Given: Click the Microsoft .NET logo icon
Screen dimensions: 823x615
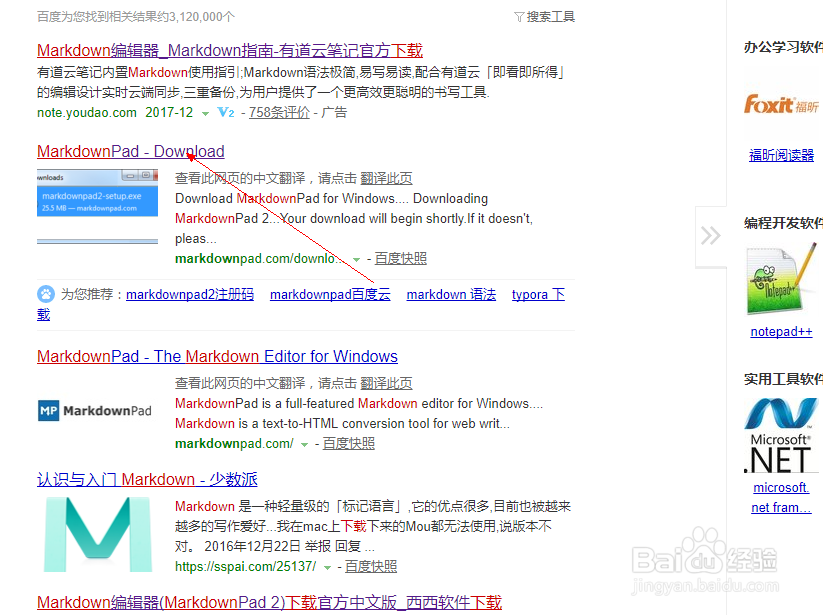Looking at the screenshot, I should point(781,436).
